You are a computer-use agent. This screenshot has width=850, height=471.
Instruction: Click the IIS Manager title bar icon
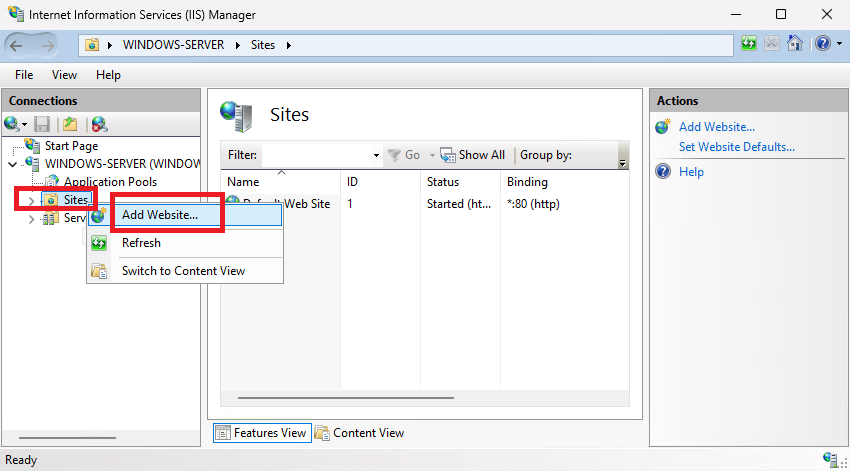click(16, 14)
